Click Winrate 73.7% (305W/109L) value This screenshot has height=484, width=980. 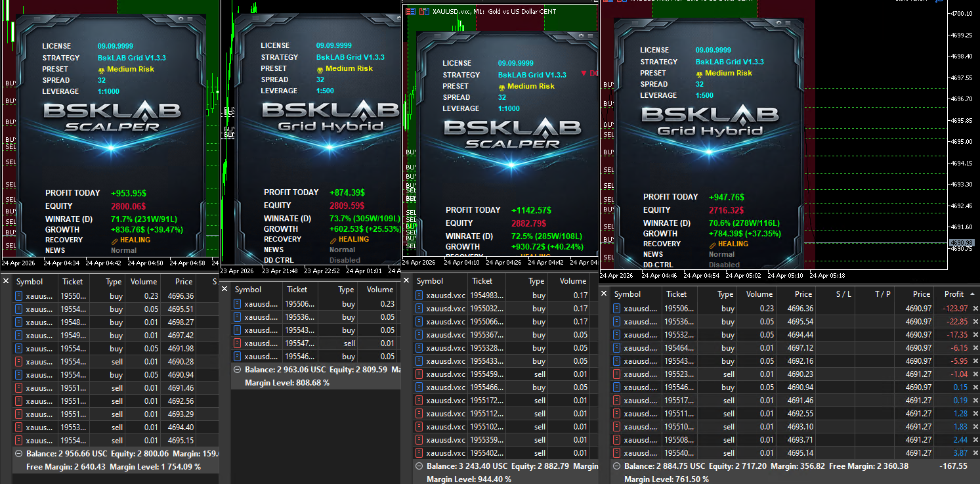(x=366, y=219)
